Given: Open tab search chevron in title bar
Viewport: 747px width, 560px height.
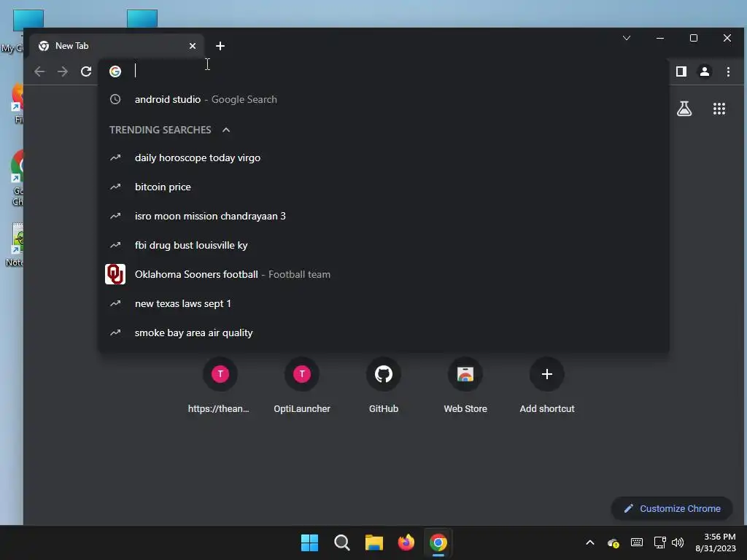Looking at the screenshot, I should tap(627, 38).
